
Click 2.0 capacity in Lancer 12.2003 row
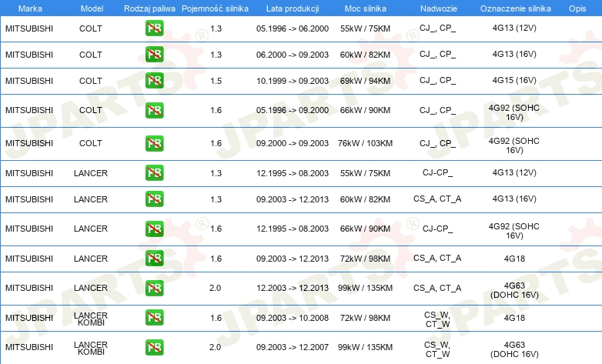pyautogui.click(x=215, y=288)
